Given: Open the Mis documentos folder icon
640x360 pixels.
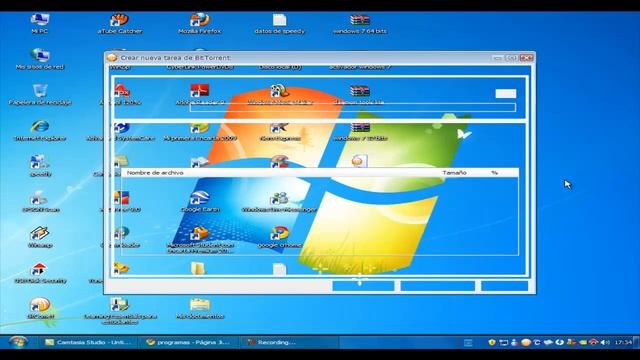Looking at the screenshot, I should (200, 308).
